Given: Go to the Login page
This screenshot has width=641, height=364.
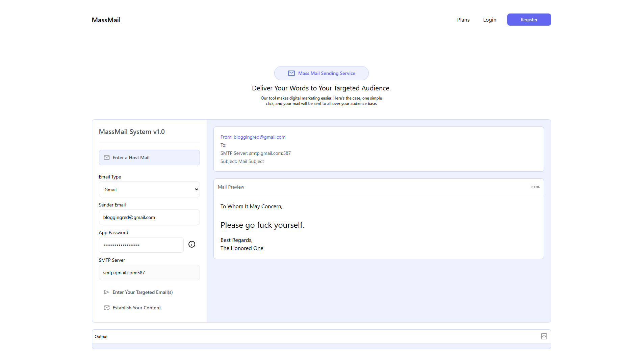Looking at the screenshot, I should (x=489, y=20).
